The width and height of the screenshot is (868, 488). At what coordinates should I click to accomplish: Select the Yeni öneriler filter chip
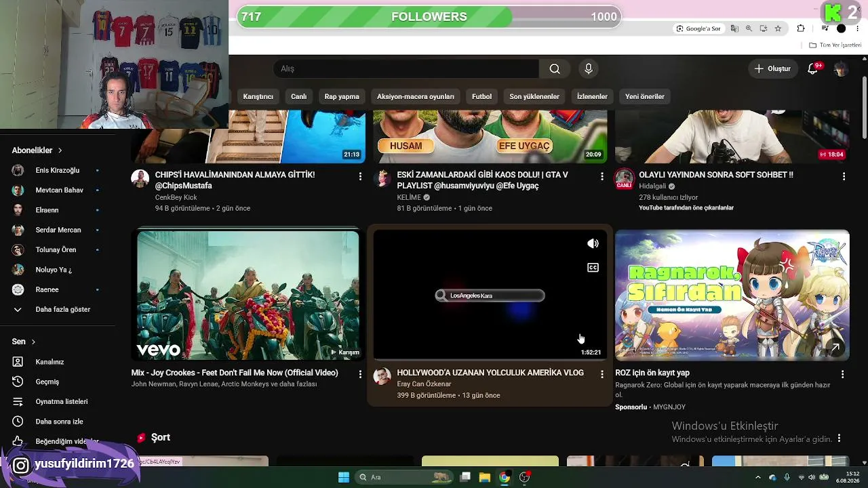pyautogui.click(x=645, y=97)
